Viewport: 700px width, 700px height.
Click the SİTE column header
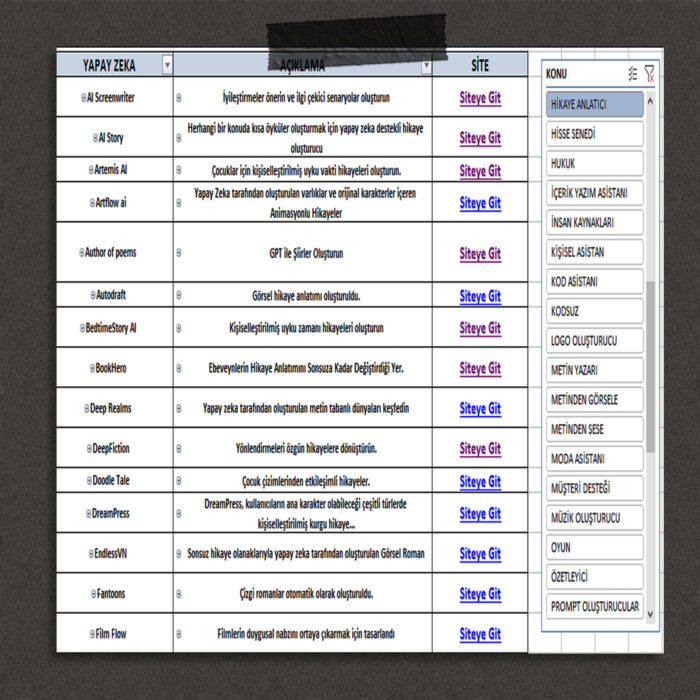480,65
